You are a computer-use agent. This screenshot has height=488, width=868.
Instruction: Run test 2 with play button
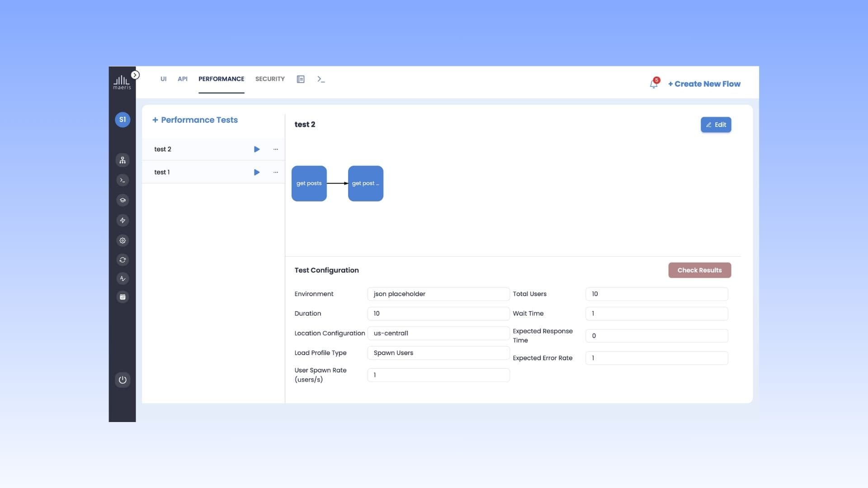pos(257,149)
